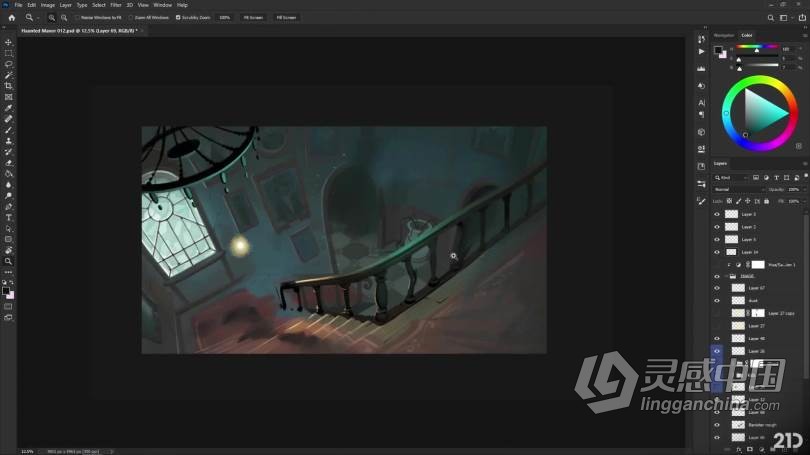This screenshot has width=810, height=455.
Task: Hide Layer 67 with its eye icon
Action: pyautogui.click(x=716, y=288)
